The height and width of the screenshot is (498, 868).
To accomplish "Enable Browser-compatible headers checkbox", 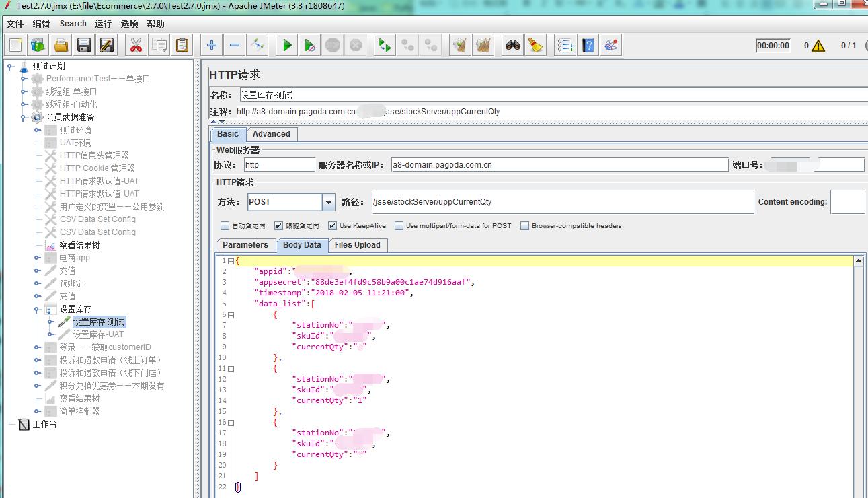I will (x=525, y=226).
